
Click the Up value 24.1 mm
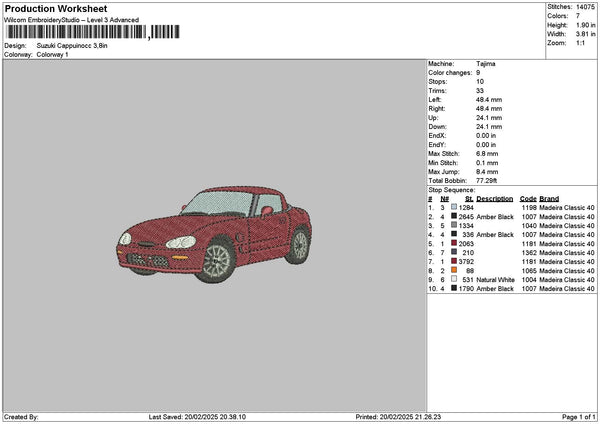pos(489,118)
